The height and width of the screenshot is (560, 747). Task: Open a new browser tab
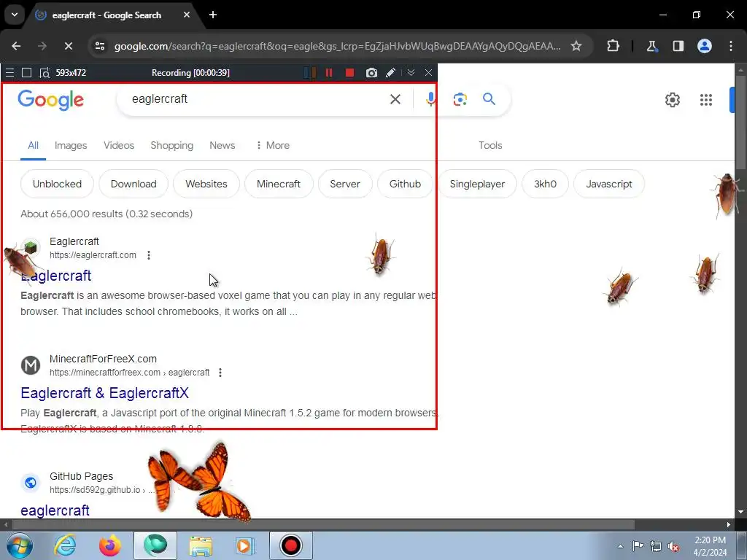[213, 15]
